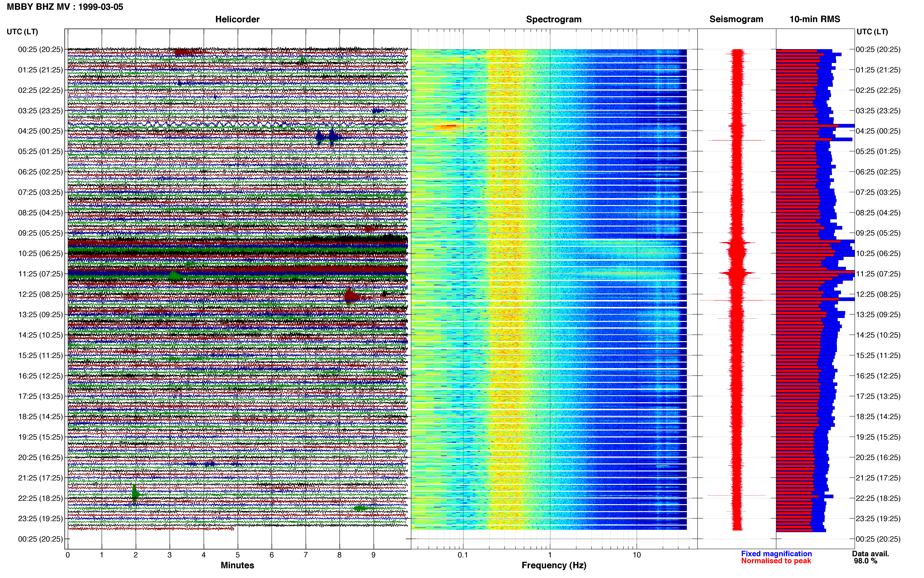Click the '1' tick on frequency axis
This screenshot has width=924, height=578.
pos(550,555)
